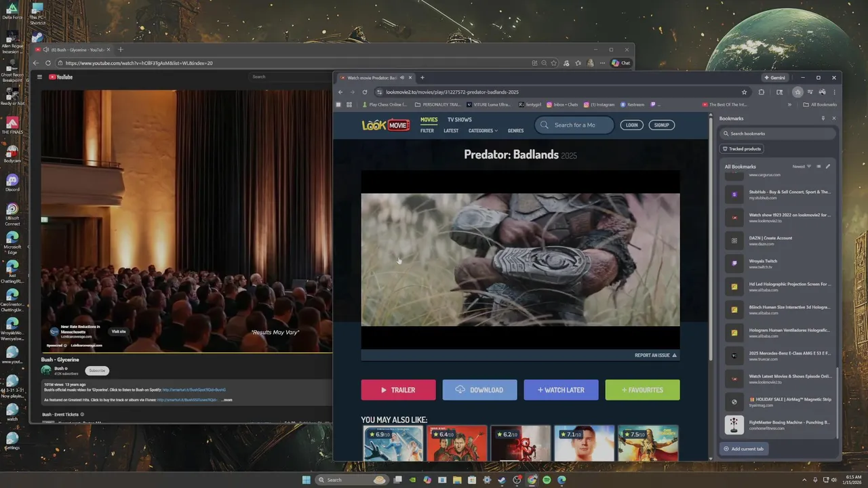Reload the lookmovie2 page in Chrome
Viewport: 868px width, 488px height.
365,92
